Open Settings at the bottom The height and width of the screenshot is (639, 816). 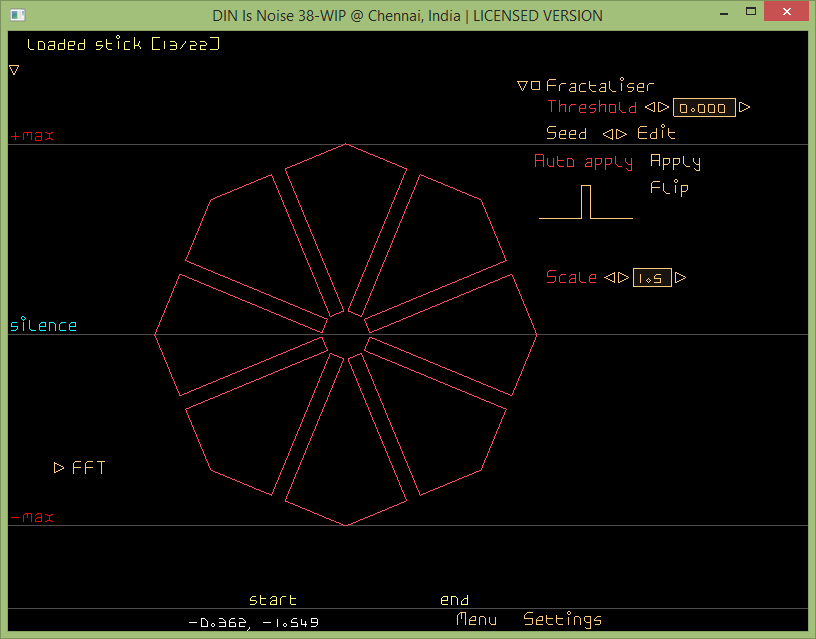pyautogui.click(x=562, y=620)
